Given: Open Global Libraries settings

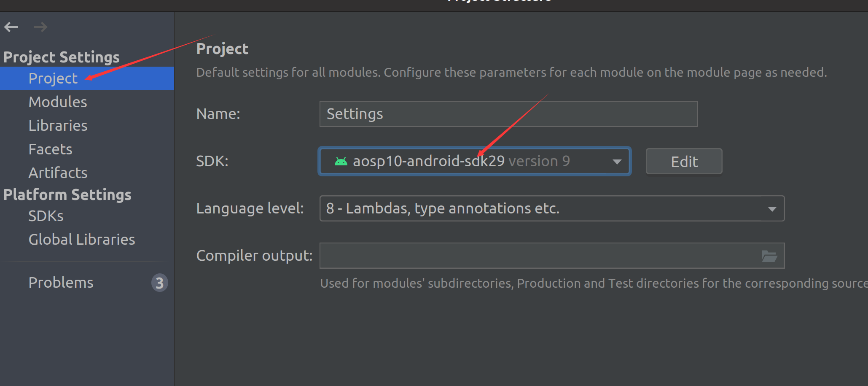Looking at the screenshot, I should (82, 240).
